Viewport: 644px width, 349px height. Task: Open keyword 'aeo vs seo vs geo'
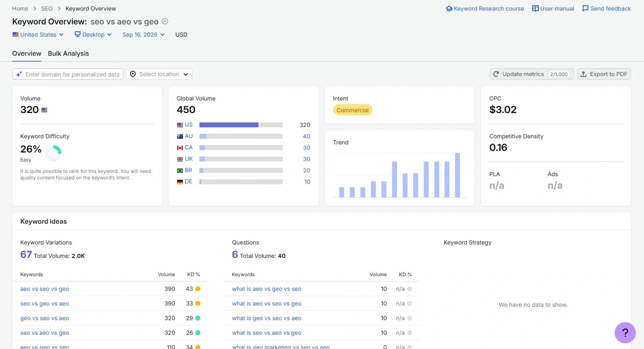point(45,289)
